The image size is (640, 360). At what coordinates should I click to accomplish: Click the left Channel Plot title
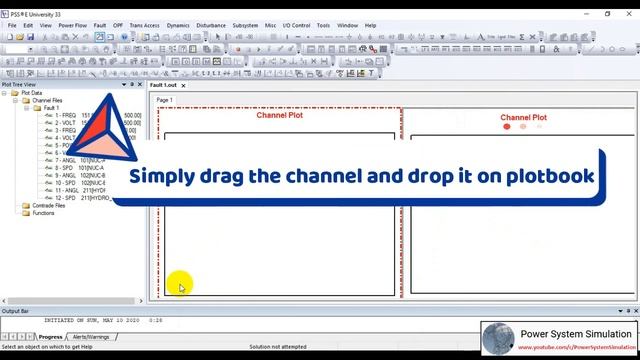pos(280,116)
